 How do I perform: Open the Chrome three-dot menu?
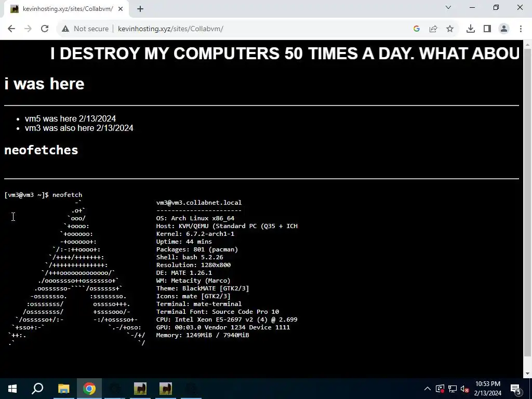[521, 29]
